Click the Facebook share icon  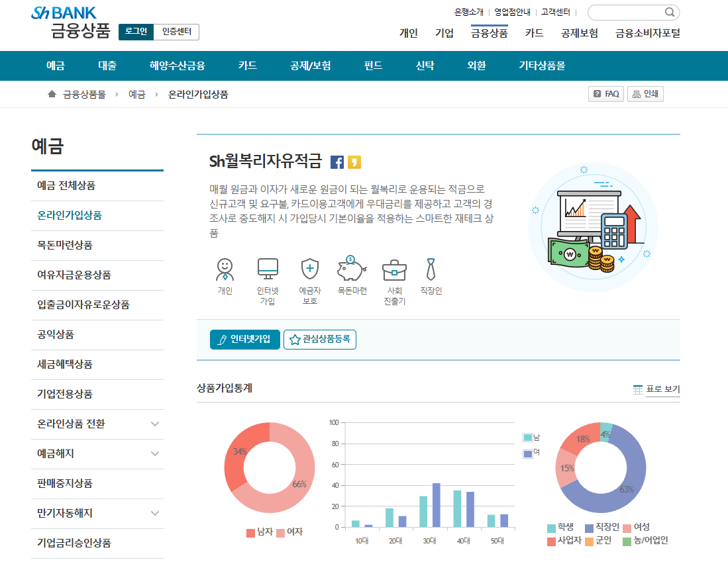[337, 162]
